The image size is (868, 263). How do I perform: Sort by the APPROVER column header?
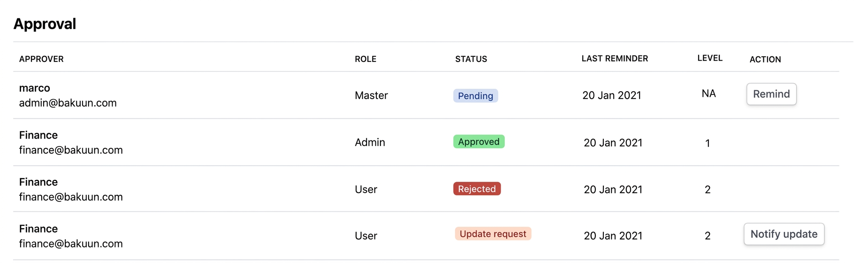(41, 59)
